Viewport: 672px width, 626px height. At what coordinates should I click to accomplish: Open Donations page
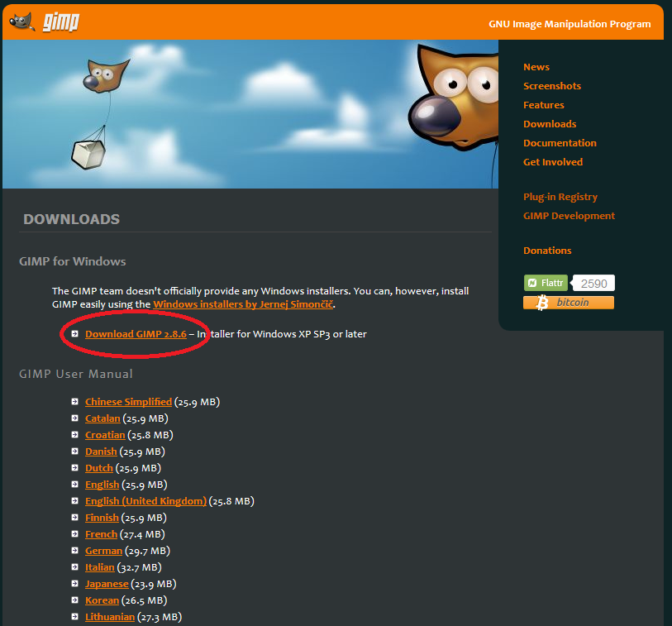[x=547, y=251]
